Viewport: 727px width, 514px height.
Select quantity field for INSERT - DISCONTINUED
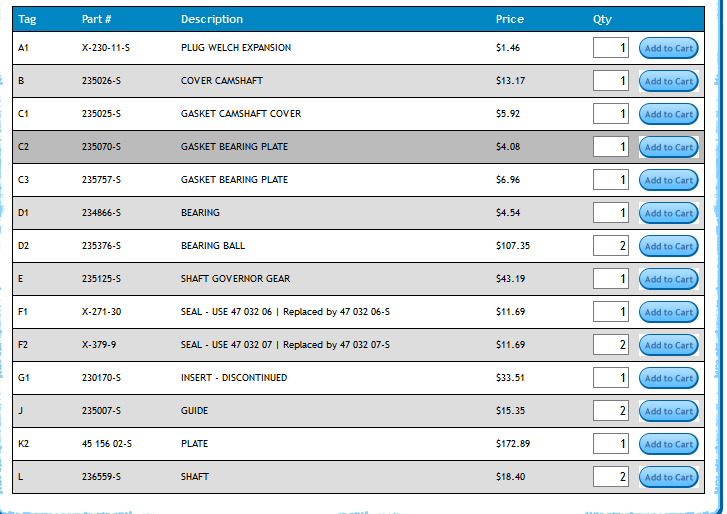coord(611,378)
